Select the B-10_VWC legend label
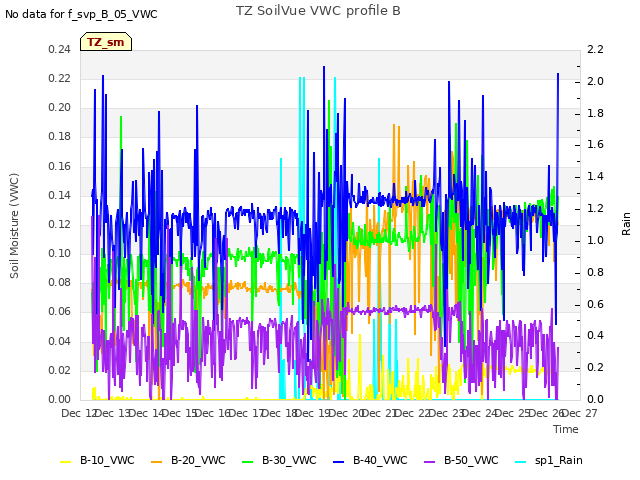Screen dimensions: 640x480 coord(107,460)
